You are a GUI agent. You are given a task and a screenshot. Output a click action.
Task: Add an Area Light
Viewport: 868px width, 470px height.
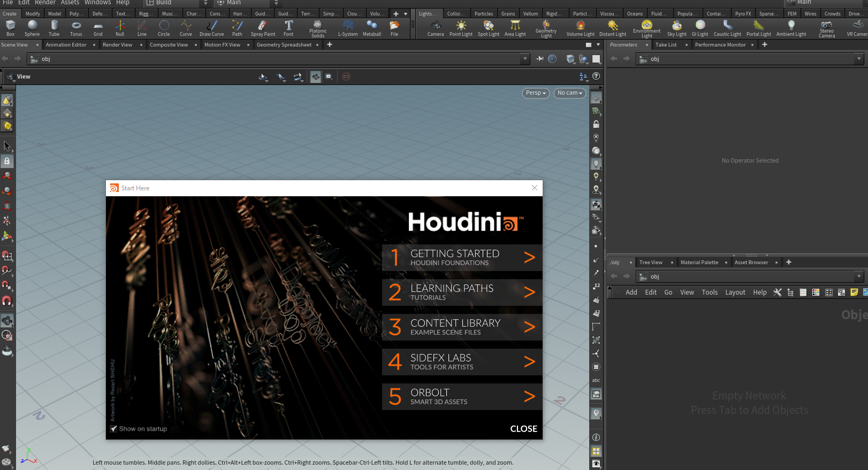(x=515, y=28)
